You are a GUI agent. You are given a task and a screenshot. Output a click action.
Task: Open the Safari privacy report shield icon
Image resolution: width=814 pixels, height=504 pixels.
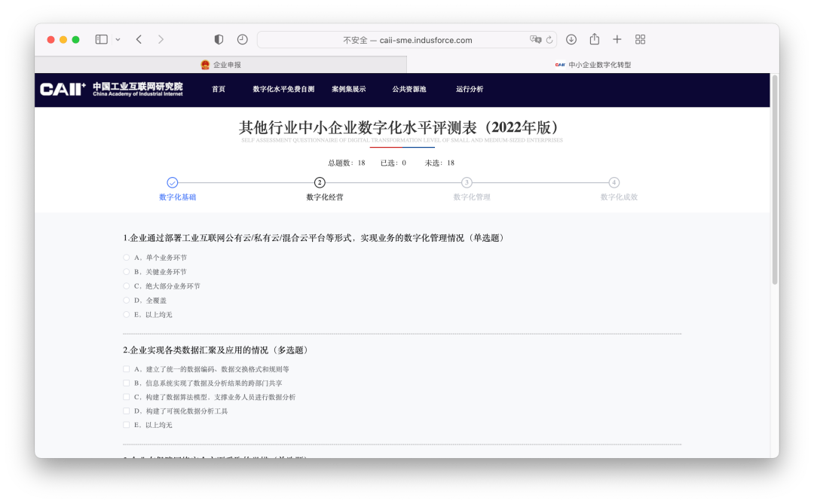(219, 39)
